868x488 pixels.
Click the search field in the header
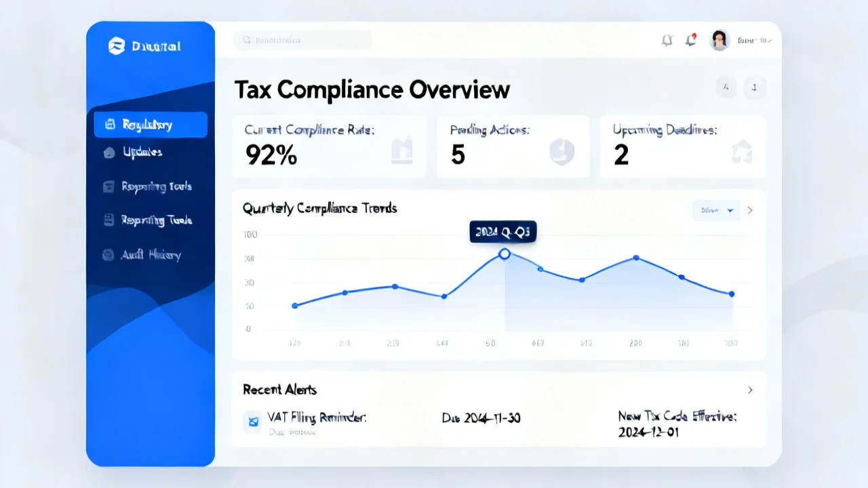point(303,40)
